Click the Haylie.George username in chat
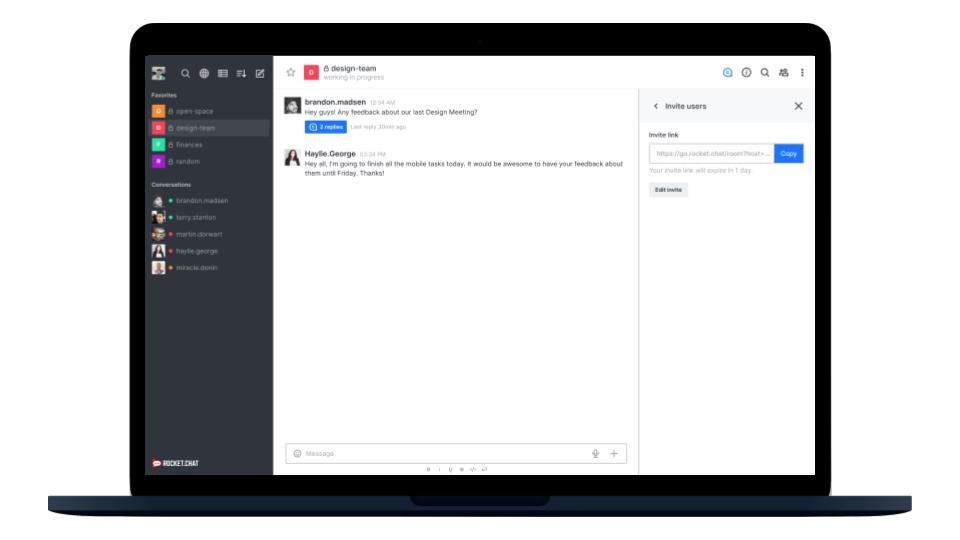Image resolution: width=960 pixels, height=540 pixels. click(330, 154)
